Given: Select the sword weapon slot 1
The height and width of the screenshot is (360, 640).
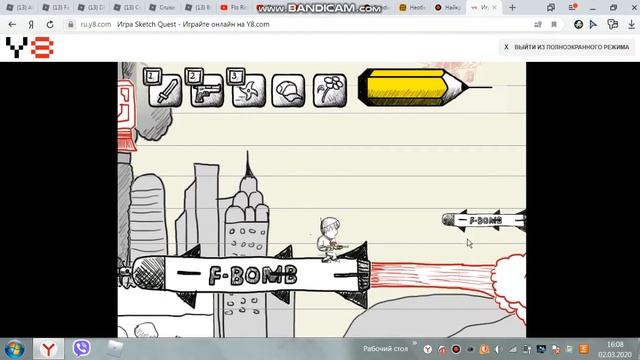Looking at the screenshot, I should [165, 90].
